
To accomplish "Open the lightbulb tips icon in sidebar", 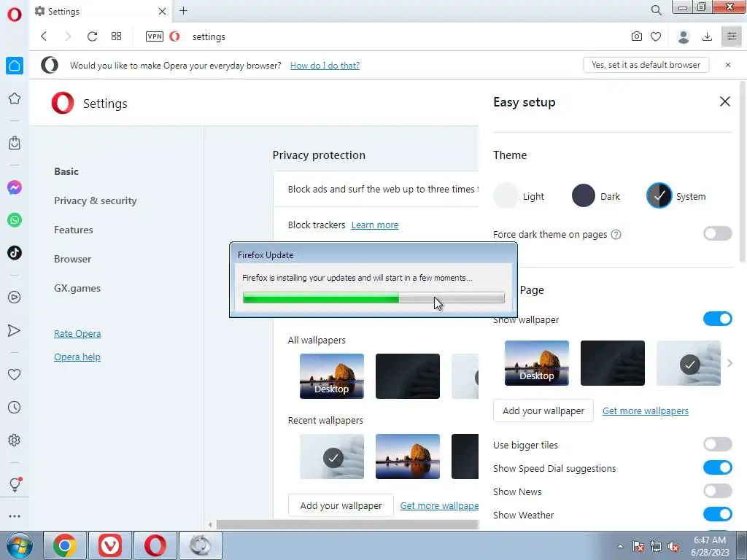I will [x=15, y=484].
